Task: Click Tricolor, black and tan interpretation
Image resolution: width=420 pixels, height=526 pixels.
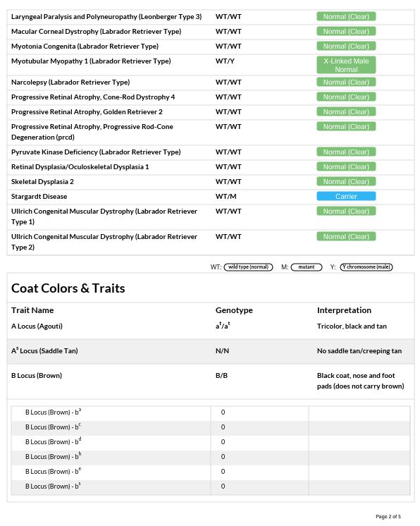Action: (352, 326)
